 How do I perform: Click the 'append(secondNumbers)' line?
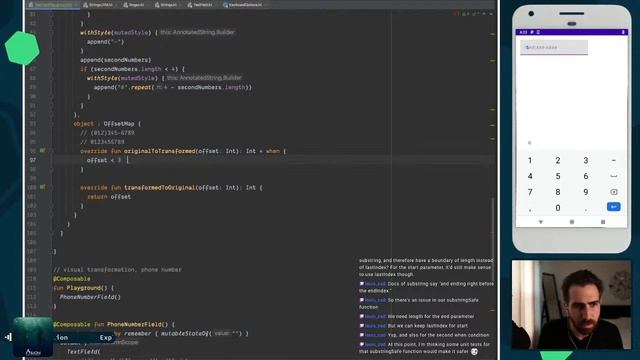116,60
